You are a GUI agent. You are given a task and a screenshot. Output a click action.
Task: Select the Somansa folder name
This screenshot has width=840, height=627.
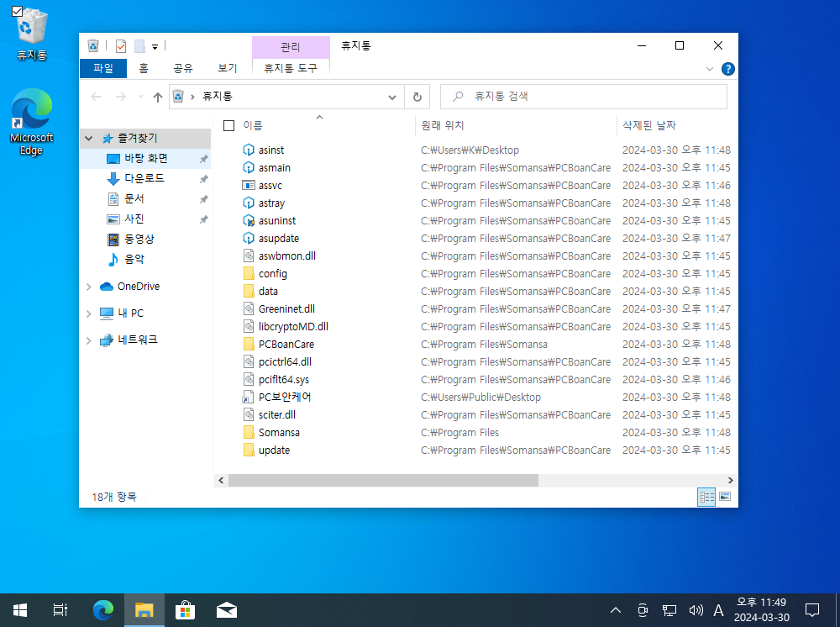[279, 433]
